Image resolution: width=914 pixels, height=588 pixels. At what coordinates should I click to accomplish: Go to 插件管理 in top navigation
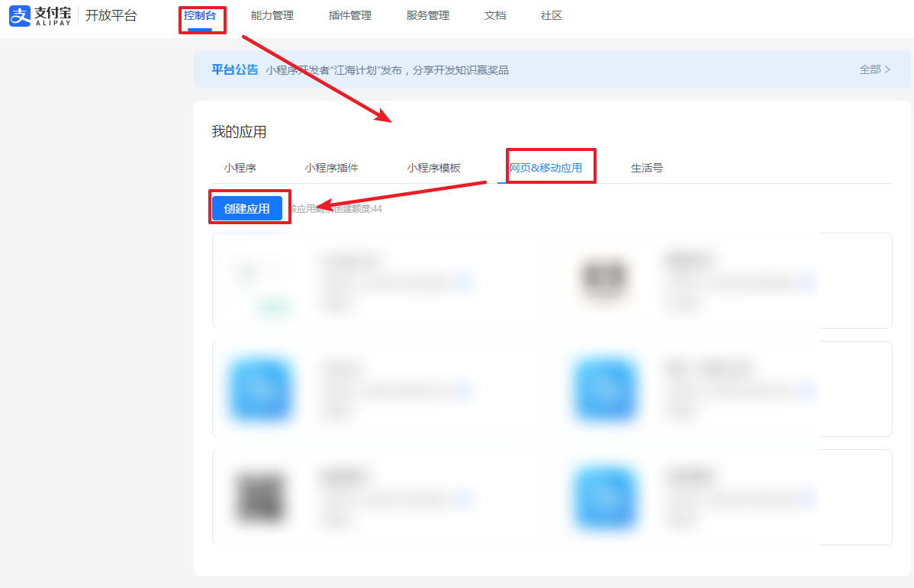tap(349, 16)
